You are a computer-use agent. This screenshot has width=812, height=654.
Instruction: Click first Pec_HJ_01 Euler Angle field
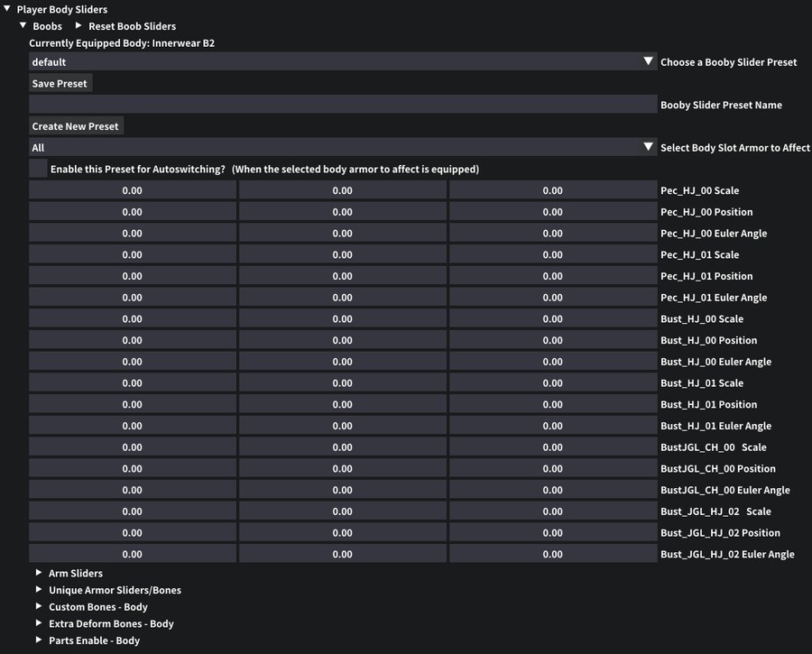[133, 298]
